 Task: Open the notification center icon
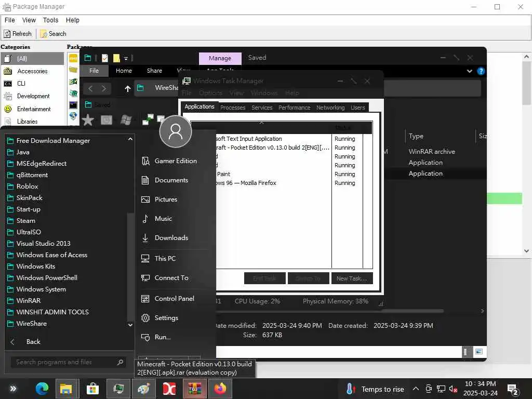(x=512, y=390)
